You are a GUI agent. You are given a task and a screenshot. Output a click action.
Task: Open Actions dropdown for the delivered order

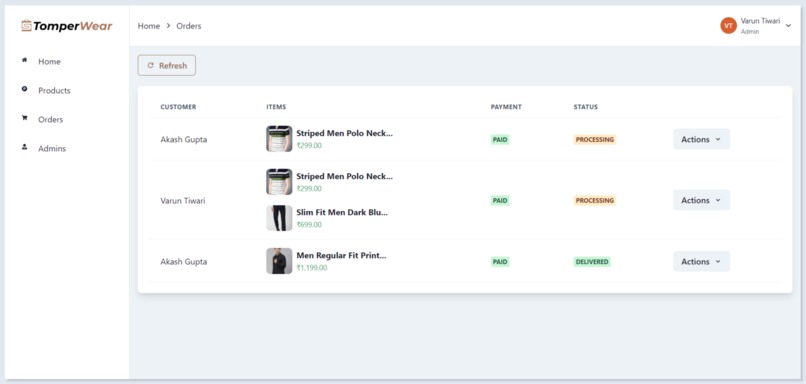pos(701,261)
